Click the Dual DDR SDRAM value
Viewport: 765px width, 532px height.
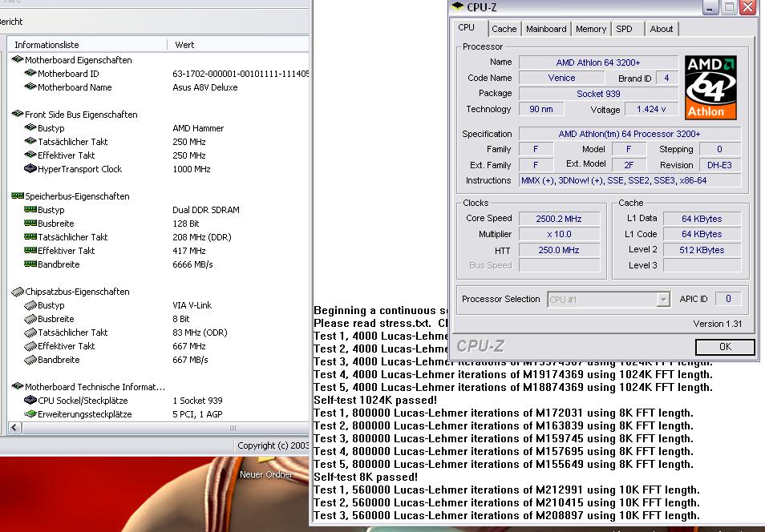coord(206,210)
